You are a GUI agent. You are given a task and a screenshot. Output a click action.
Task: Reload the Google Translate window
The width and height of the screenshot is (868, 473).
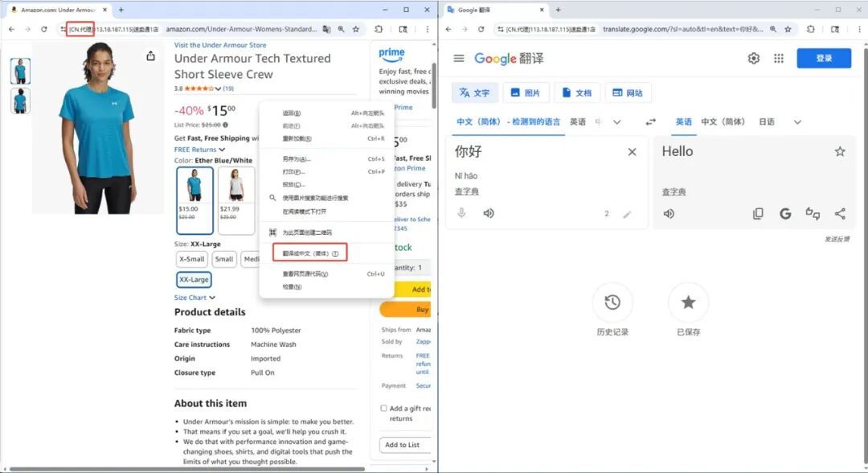481,29
